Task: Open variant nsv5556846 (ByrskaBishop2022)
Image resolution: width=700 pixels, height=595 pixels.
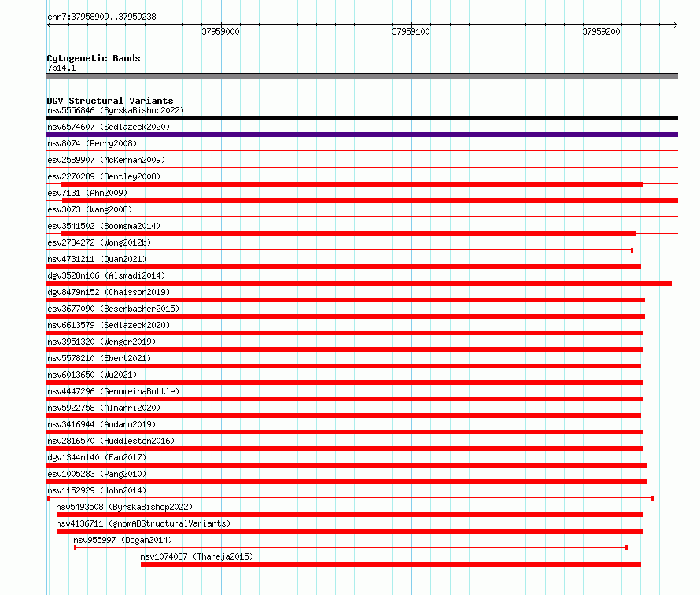Action: point(116,110)
